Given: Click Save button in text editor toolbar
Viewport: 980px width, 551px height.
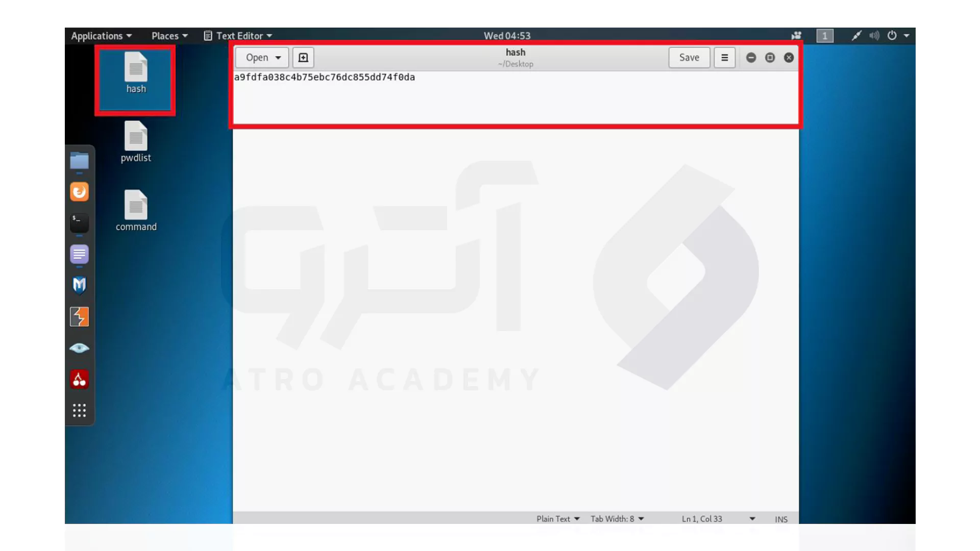Looking at the screenshot, I should [689, 57].
